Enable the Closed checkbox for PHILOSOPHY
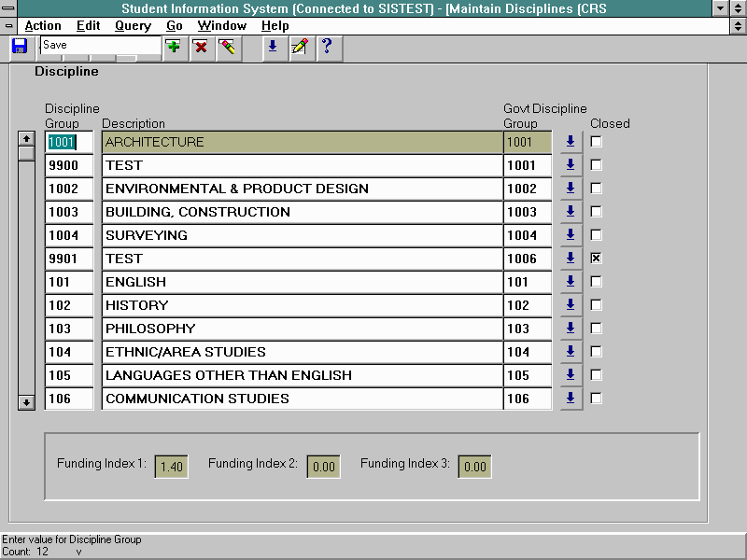Screen dimensions: 747x560 597,329
